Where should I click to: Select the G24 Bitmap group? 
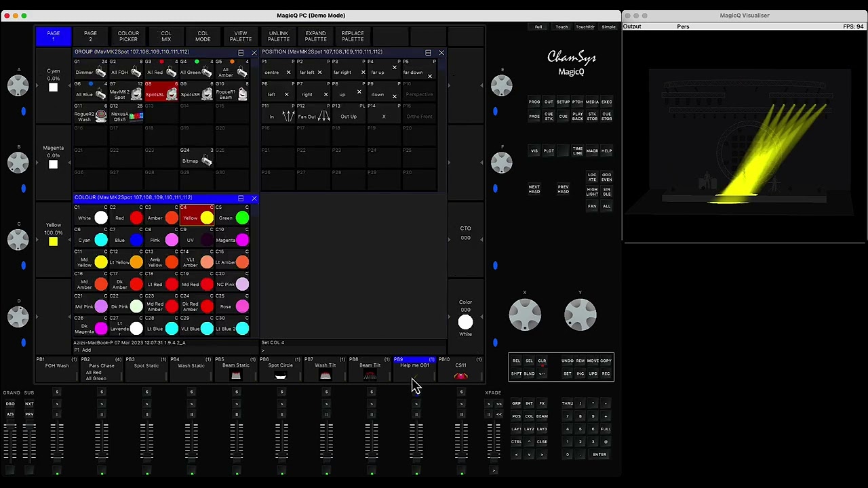197,159
